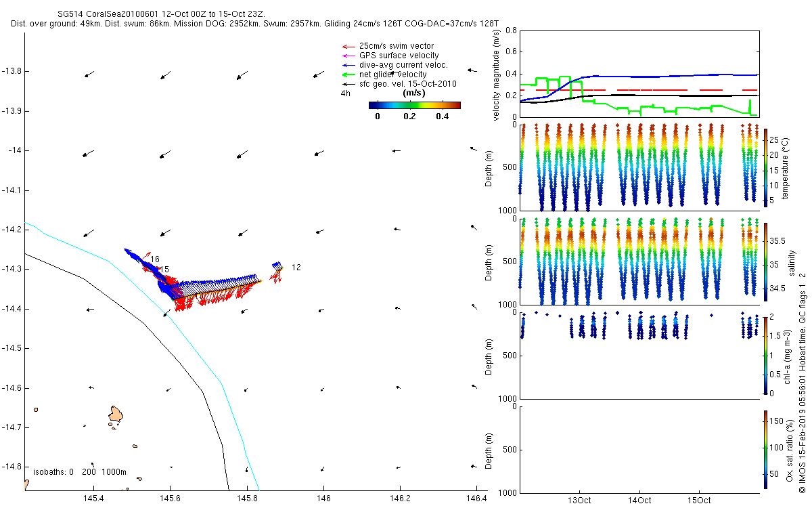Screen dimensions: 812x508
Task: Click the green net glider velocity arrow
Action: click(x=349, y=75)
